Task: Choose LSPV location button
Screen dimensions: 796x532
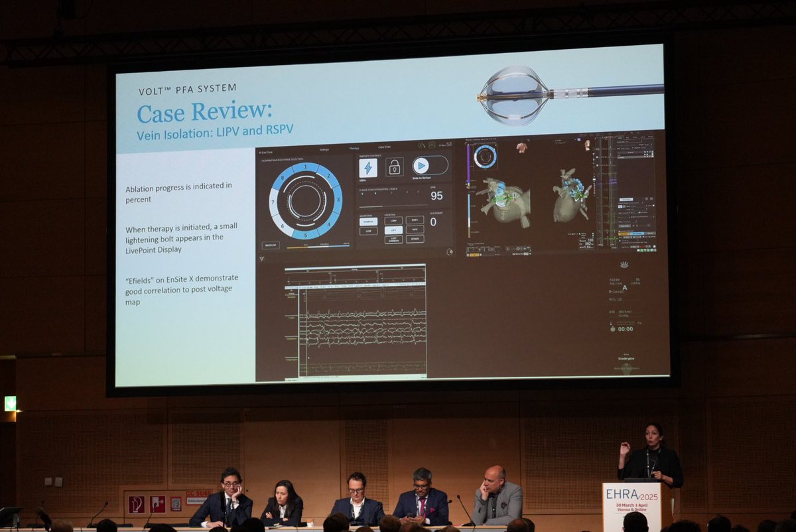Action: pyautogui.click(x=393, y=220)
